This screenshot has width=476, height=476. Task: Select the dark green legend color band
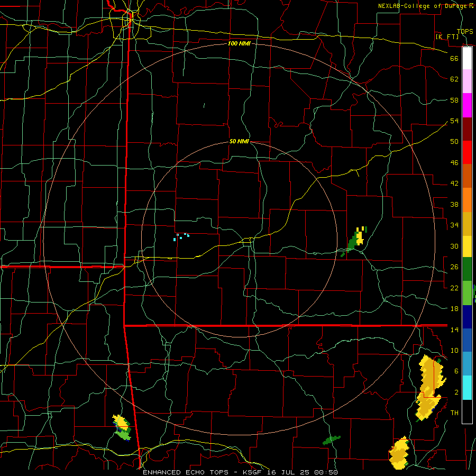pyautogui.click(x=467, y=269)
